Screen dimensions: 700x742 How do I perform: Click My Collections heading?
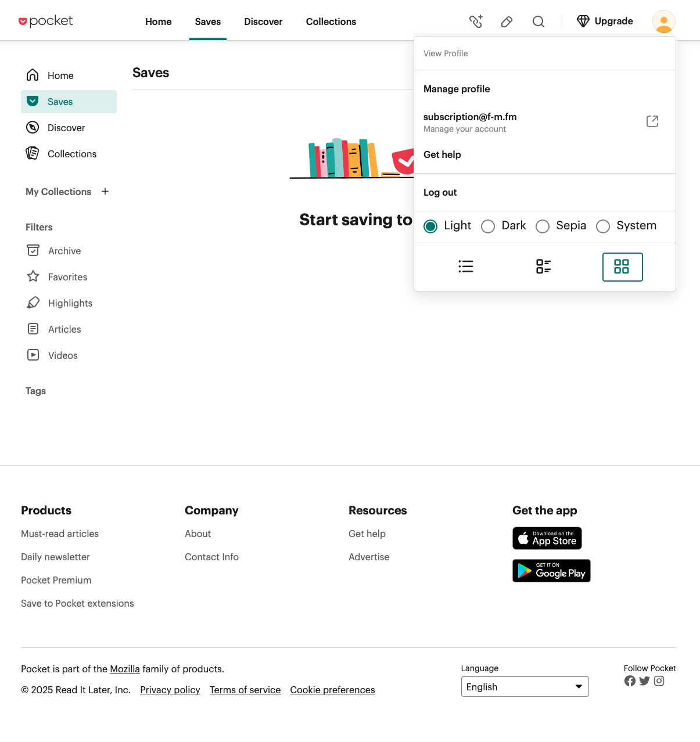coord(58,192)
